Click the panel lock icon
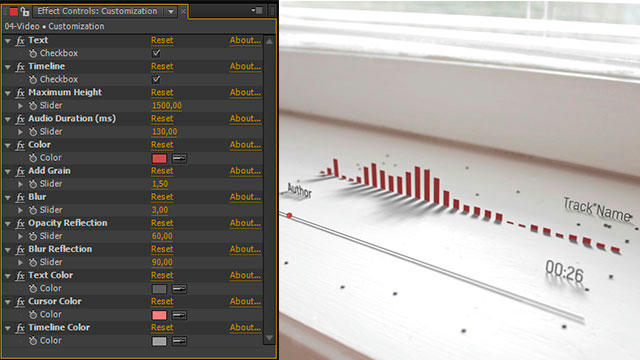 click(x=25, y=11)
